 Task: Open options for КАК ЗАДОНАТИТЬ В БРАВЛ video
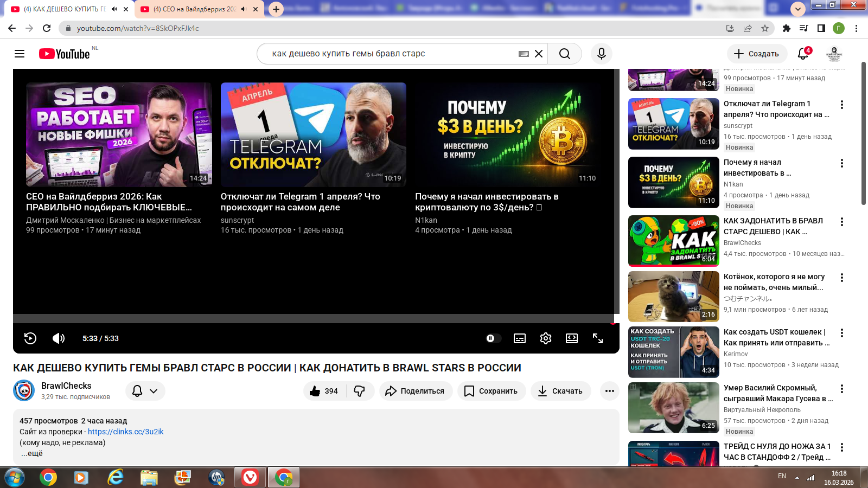[x=842, y=222]
